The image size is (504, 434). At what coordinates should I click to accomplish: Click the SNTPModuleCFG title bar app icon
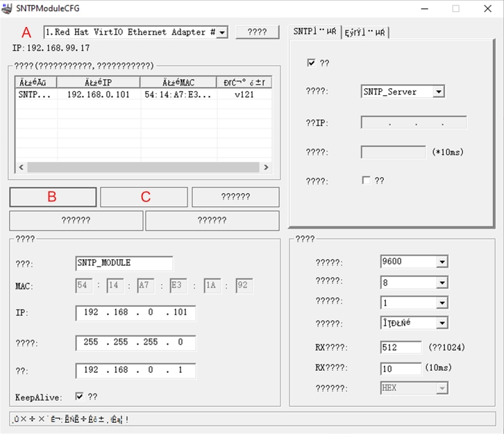[6, 8]
